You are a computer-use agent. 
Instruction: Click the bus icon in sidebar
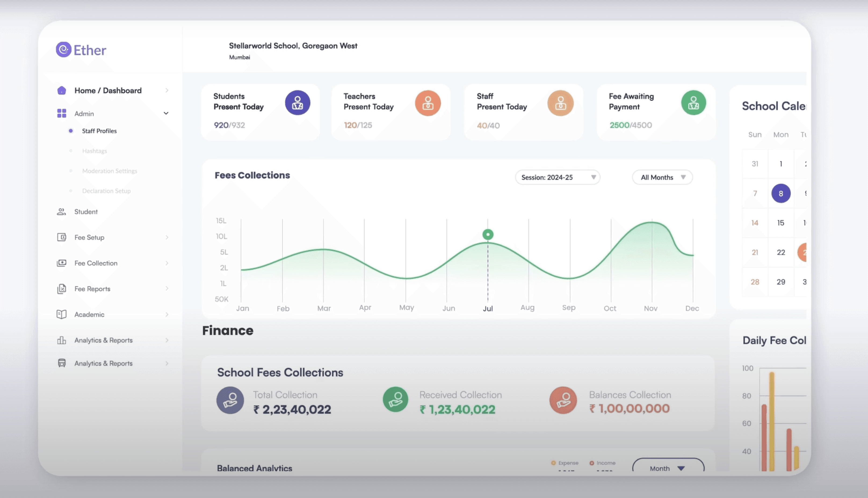tap(62, 363)
